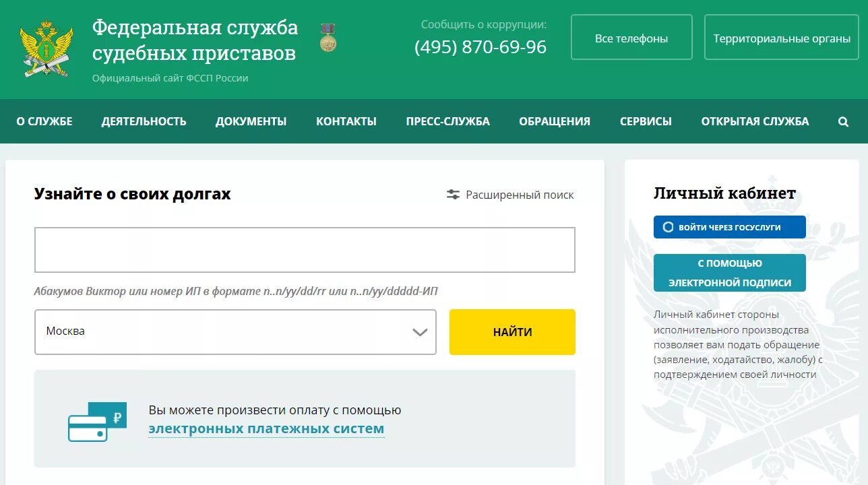Switch to the ПРЕСС-СЛУЖБА section
This screenshot has width=868, height=485.
tap(447, 121)
